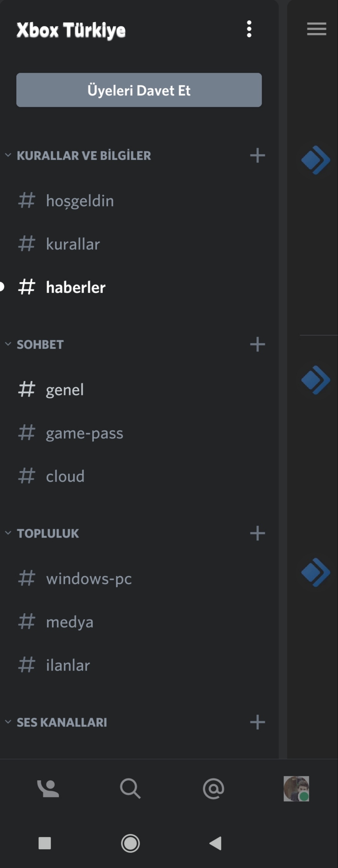Open the Xbox Türkiye server options menu

249,29
